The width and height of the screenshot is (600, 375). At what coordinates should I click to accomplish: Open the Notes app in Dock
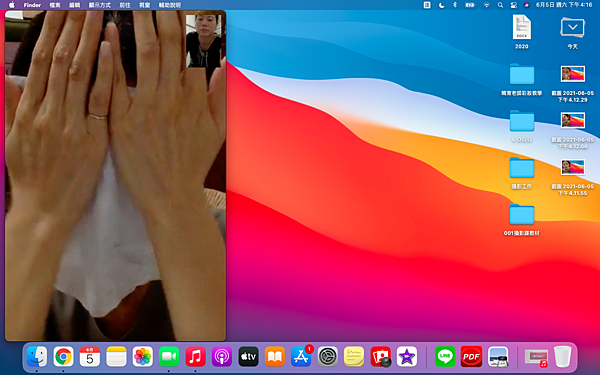click(116, 357)
